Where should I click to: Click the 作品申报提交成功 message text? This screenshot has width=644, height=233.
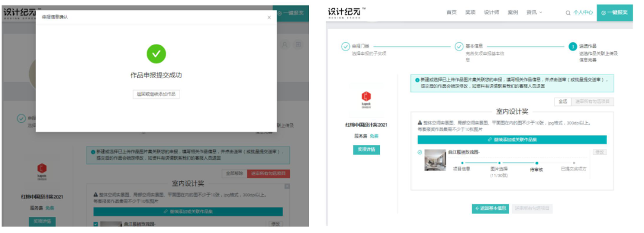156,76
